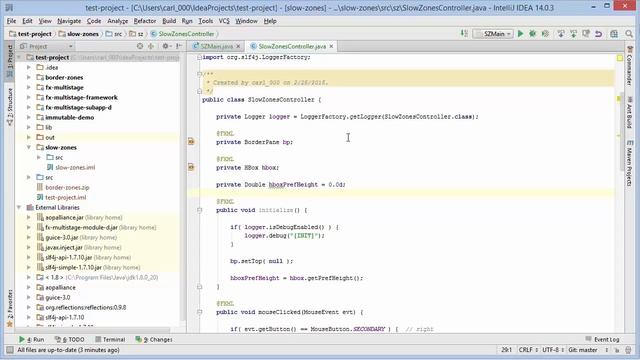Click the yellow inspection status indicator
The width and height of the screenshot is (640, 360).
(620, 58)
